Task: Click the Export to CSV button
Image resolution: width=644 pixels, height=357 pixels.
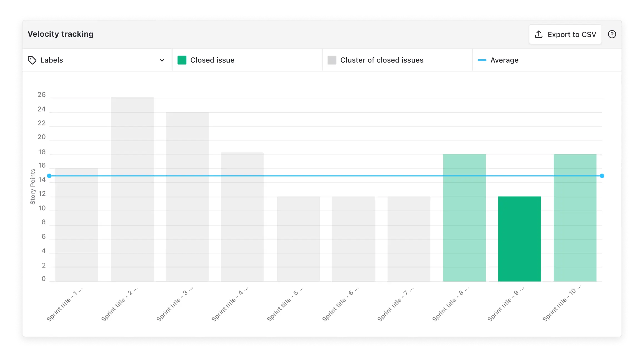Action: [x=565, y=34]
